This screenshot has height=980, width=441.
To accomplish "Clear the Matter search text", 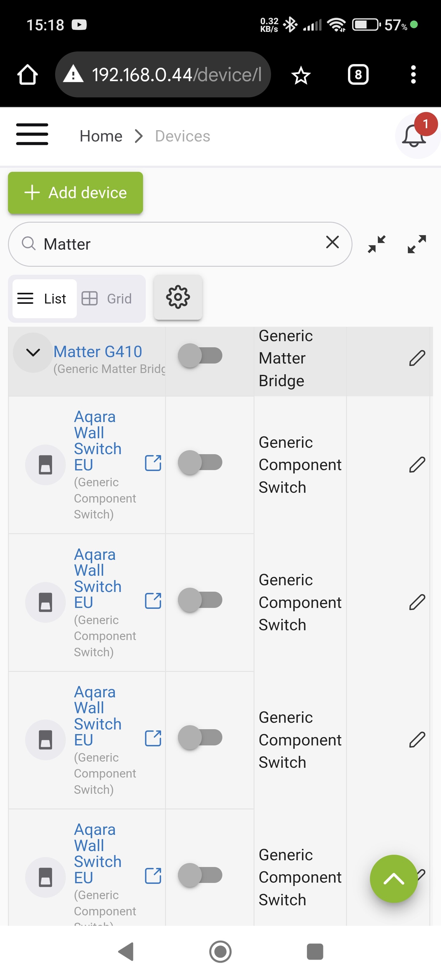I will (x=332, y=243).
